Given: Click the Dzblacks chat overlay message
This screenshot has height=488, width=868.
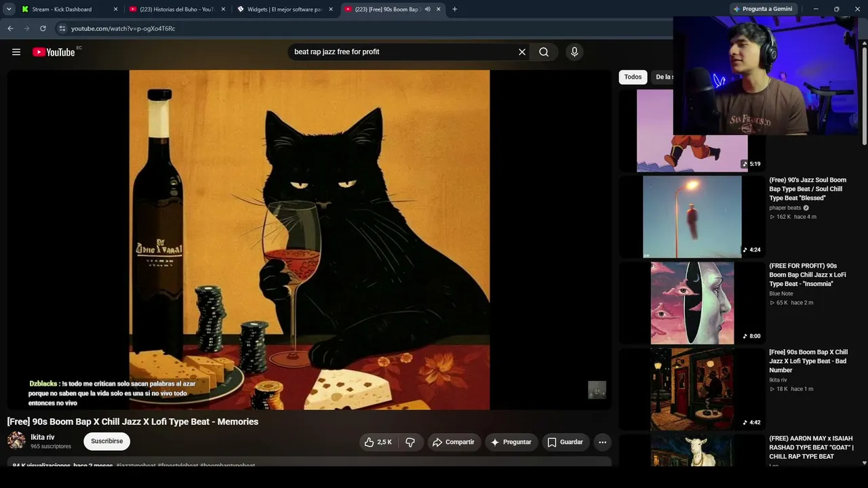Looking at the screenshot, I should pyautogui.click(x=113, y=393).
